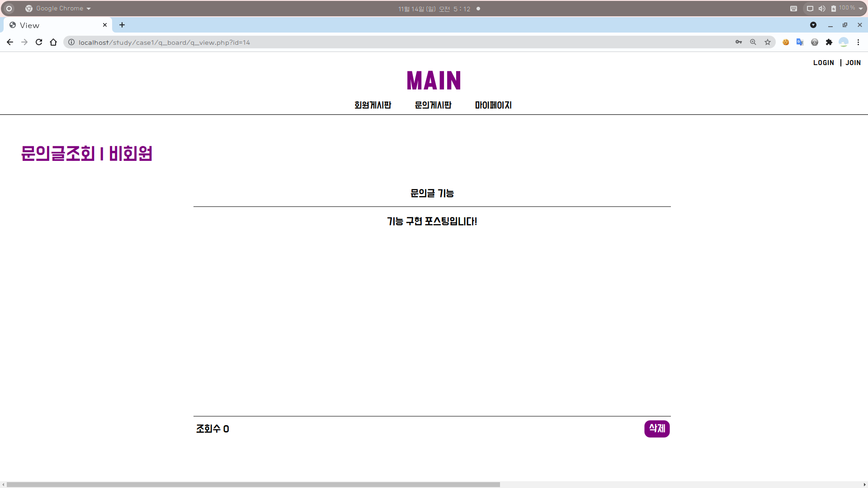Go to 마이페이지 menu
This screenshot has height=488, width=868.
[493, 105]
